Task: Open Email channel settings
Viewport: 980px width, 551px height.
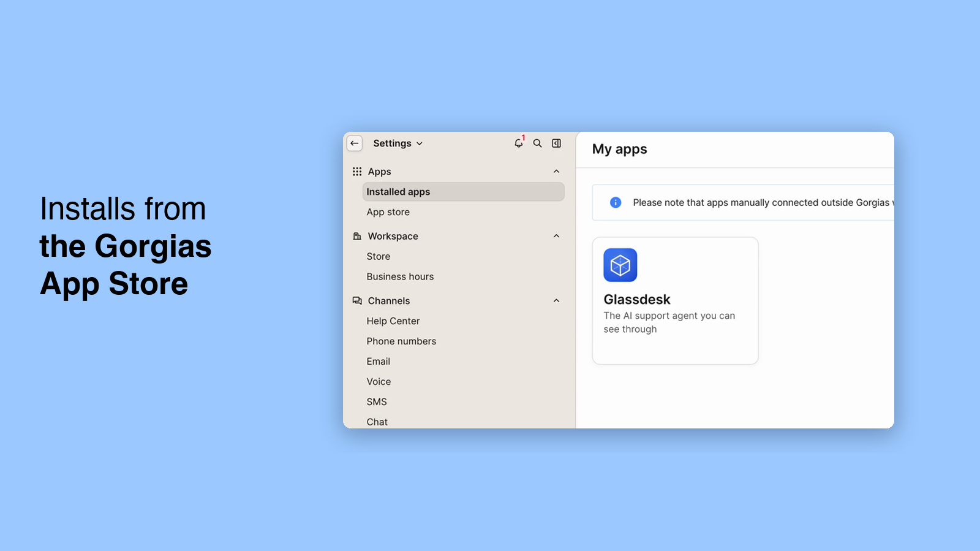Action: [x=379, y=362]
